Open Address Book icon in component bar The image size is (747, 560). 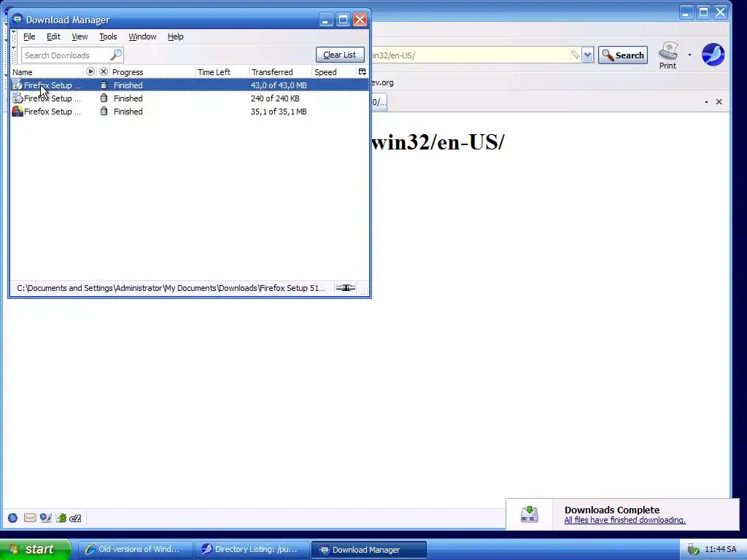pyautogui.click(x=61, y=518)
